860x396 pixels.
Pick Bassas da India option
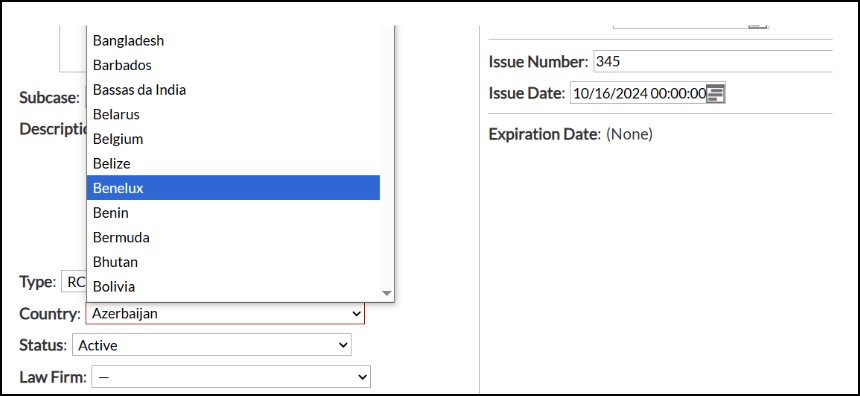click(233, 89)
